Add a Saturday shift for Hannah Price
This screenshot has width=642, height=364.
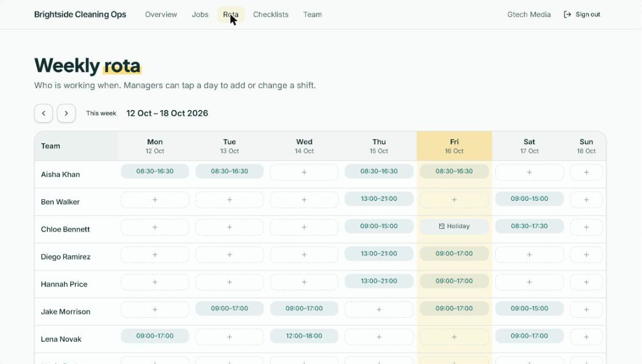tap(529, 282)
